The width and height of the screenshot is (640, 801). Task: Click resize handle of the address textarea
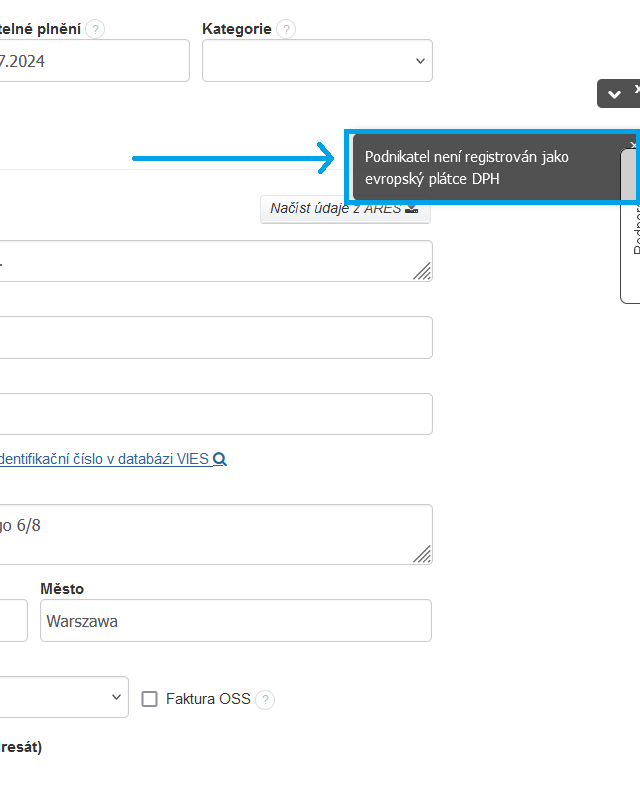423,554
